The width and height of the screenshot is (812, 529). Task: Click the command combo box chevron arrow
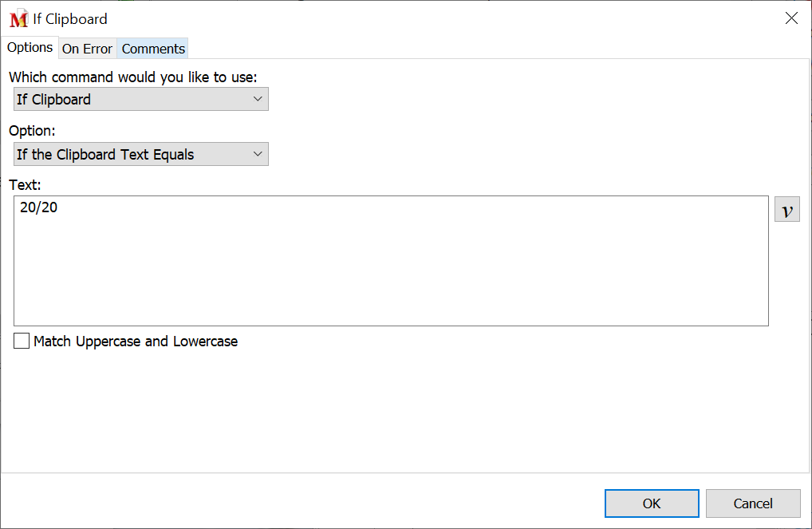[258, 99]
